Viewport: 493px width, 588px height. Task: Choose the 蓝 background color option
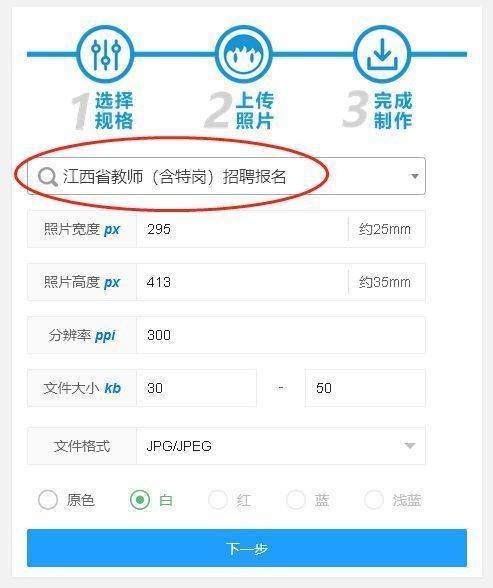click(296, 500)
